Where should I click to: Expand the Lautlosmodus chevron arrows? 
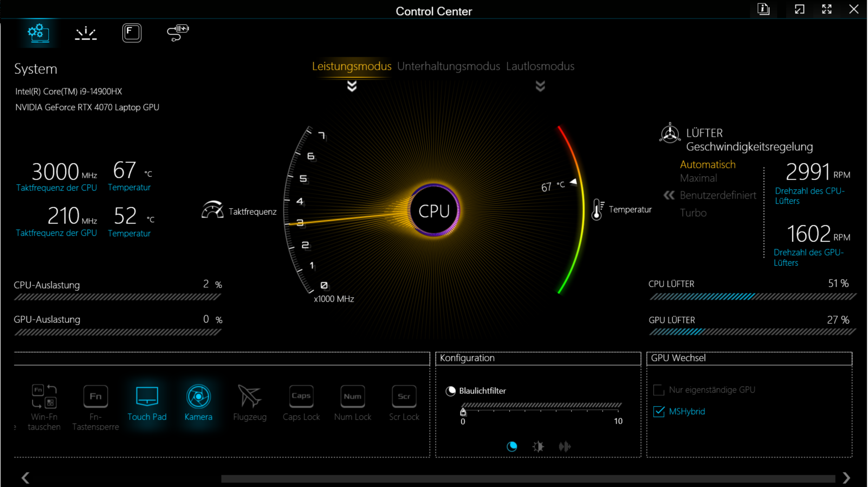pyautogui.click(x=540, y=86)
